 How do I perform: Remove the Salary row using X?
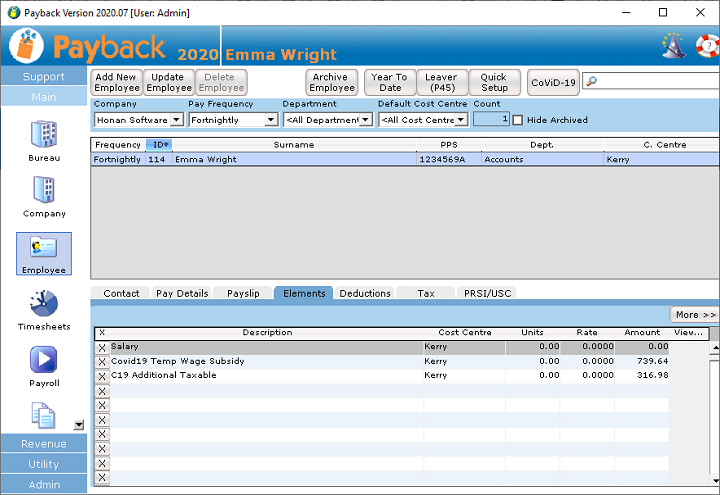click(101, 348)
